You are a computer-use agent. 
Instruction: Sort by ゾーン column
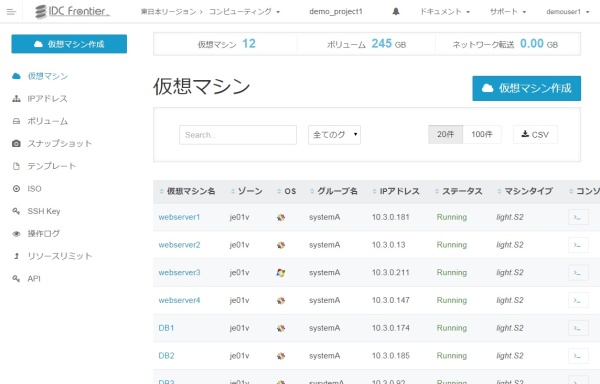[246, 191]
